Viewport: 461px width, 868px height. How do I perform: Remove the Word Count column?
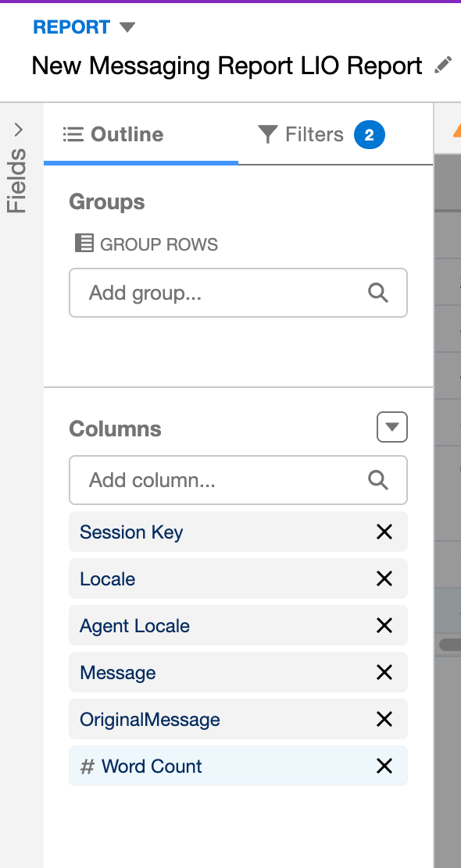coord(384,767)
